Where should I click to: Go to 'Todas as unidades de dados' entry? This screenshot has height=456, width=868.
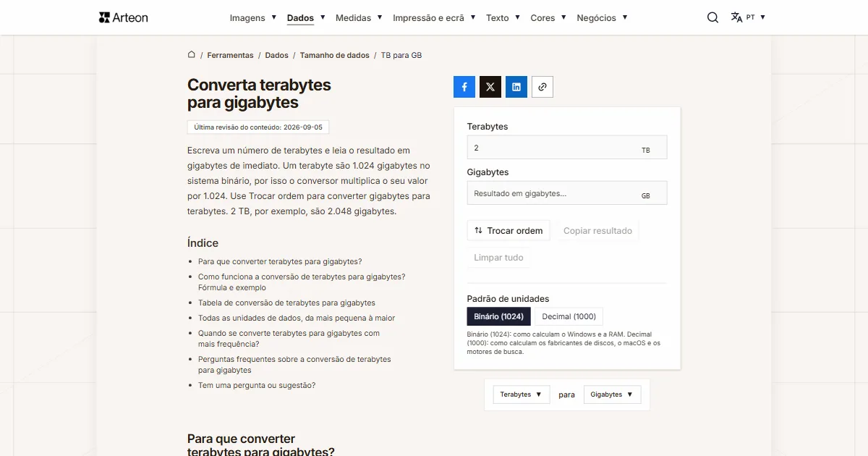[x=297, y=318]
